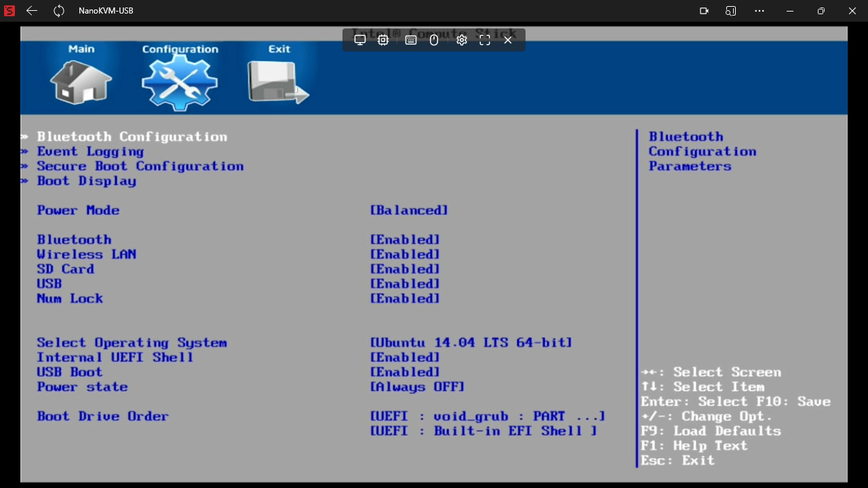Image resolution: width=868 pixels, height=488 pixels.
Task: Select the Select Operating System label
Action: [132, 343]
